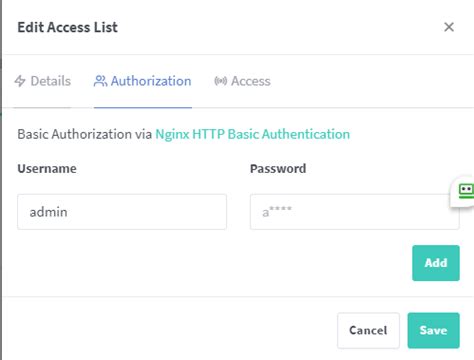Click the lightning bolt icon beside Details
474x360 pixels.
point(20,81)
